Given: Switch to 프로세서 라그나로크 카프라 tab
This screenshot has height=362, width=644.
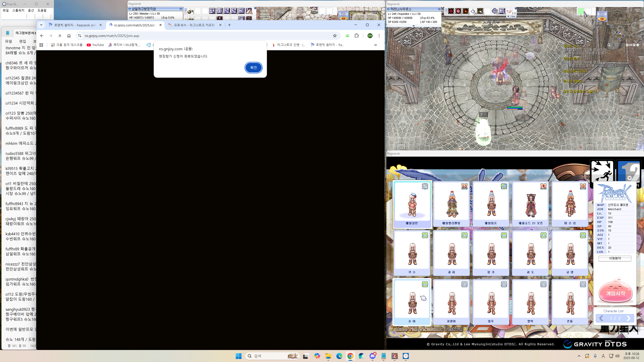Looking at the screenshot, I should 194,25.
